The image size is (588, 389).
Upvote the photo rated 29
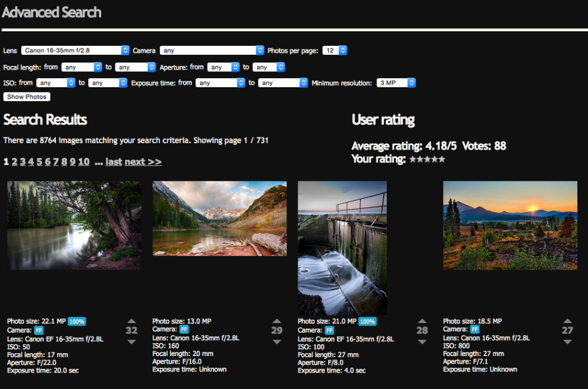tap(277, 321)
